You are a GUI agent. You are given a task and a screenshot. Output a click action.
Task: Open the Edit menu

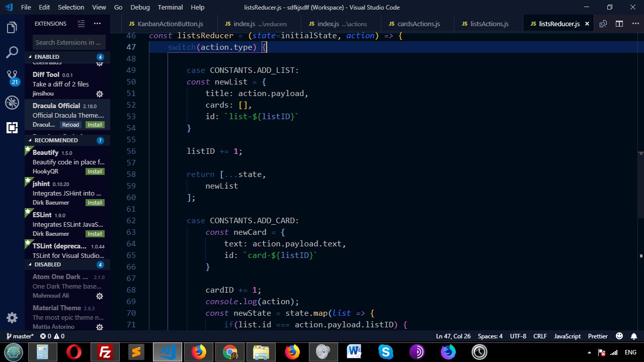tap(44, 7)
